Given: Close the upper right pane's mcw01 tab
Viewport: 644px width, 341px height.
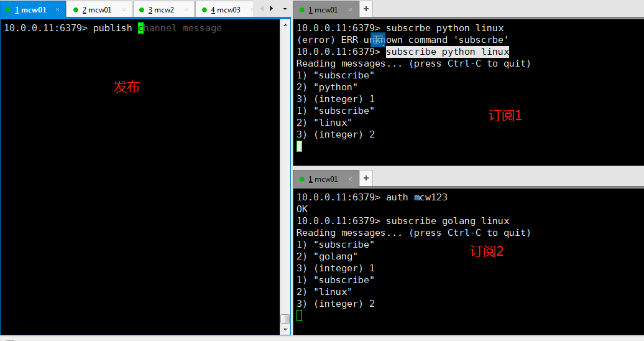Looking at the screenshot, I should tap(350, 9).
